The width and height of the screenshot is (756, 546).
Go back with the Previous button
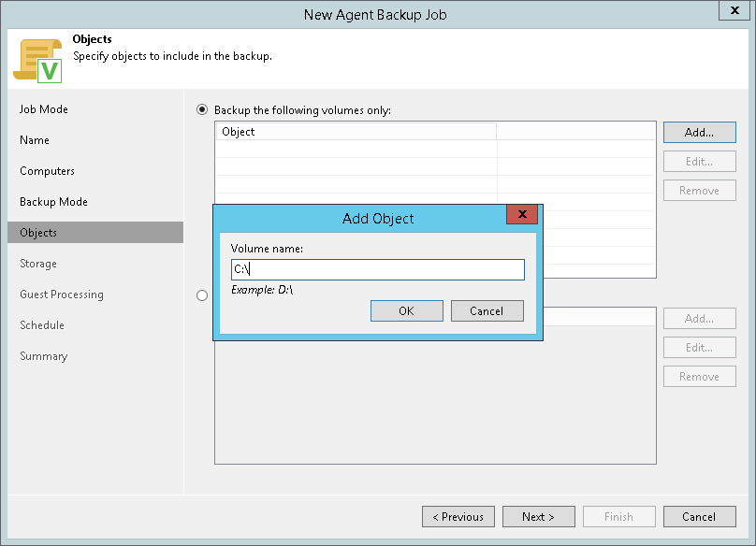pos(458,517)
